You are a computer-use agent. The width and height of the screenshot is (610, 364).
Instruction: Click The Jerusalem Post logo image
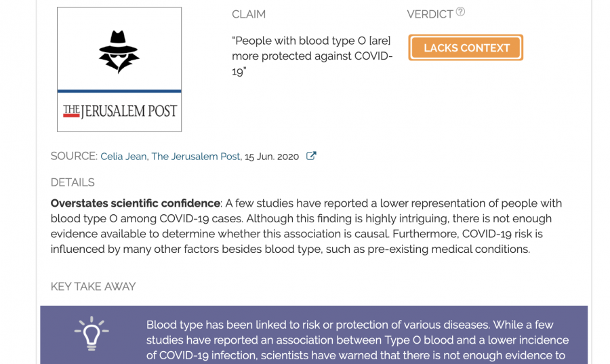click(119, 110)
